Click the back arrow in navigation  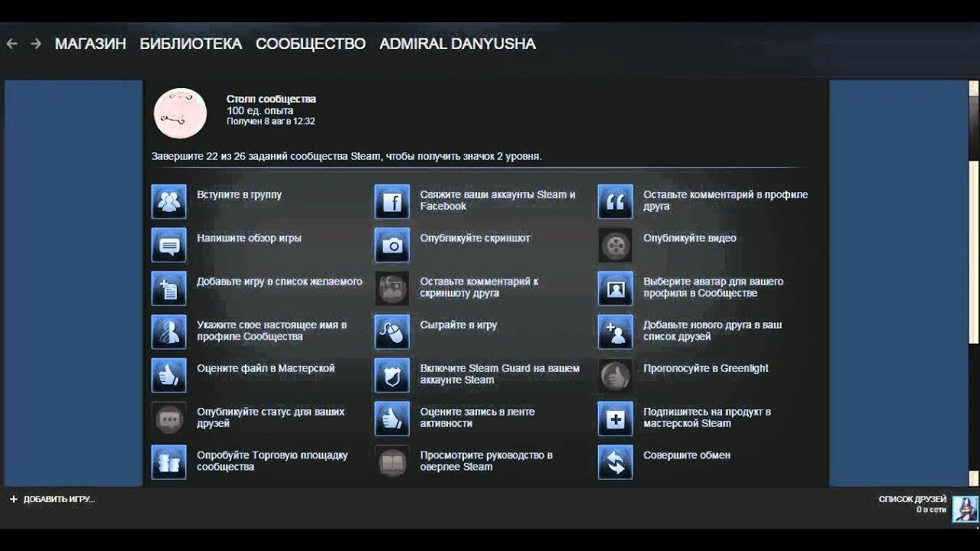(11, 44)
